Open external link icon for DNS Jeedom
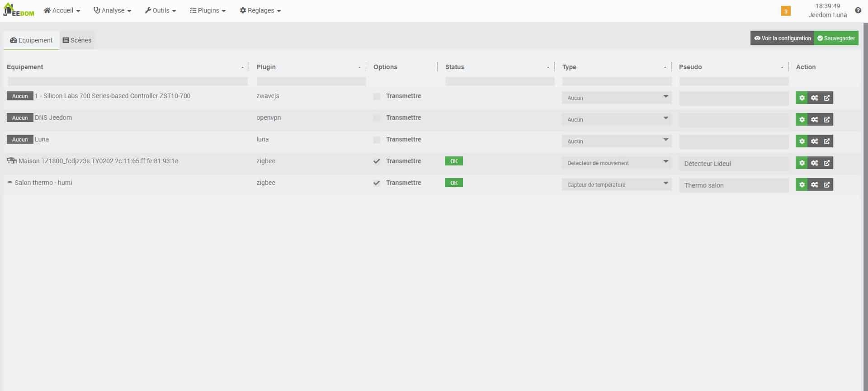 (x=827, y=119)
